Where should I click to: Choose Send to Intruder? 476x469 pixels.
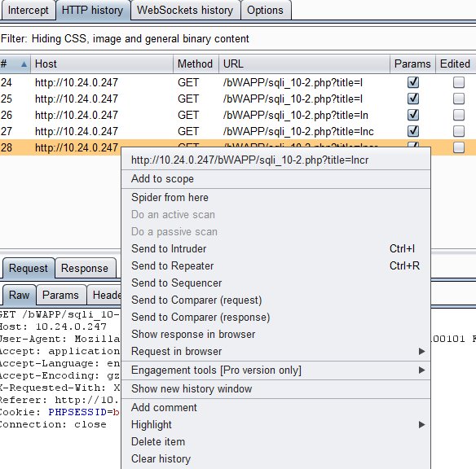[x=276, y=248]
